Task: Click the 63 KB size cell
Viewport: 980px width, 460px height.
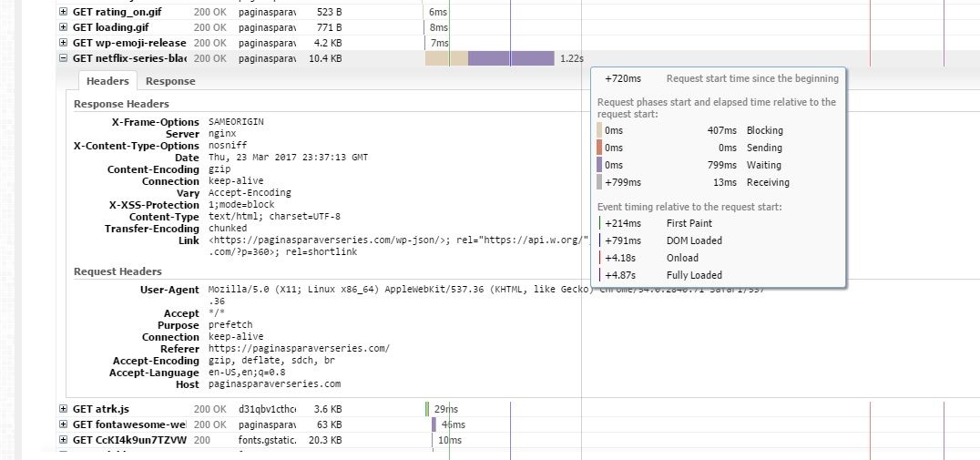Action: [x=330, y=424]
